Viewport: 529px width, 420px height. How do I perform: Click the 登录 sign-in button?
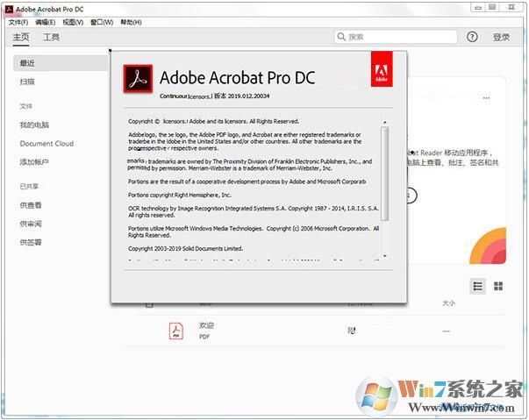501,37
